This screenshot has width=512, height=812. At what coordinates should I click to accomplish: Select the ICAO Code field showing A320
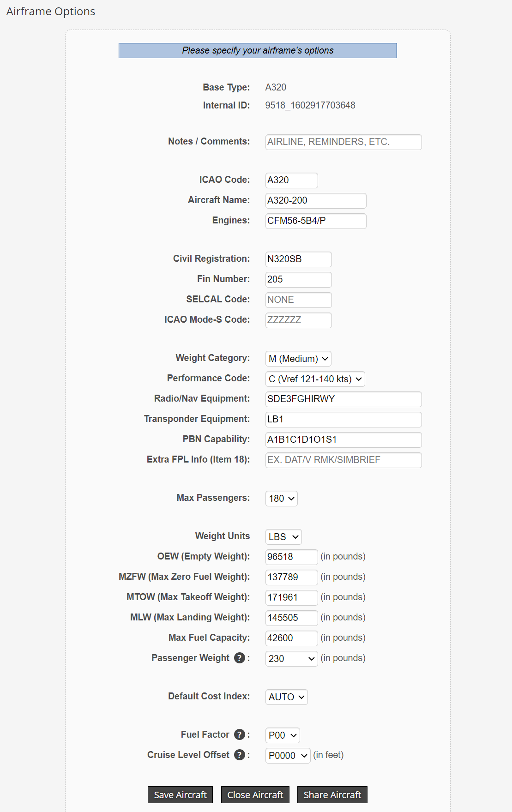(x=291, y=180)
